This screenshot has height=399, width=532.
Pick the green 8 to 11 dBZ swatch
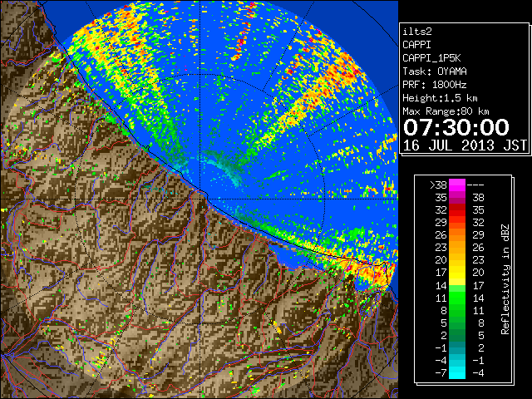457,310
